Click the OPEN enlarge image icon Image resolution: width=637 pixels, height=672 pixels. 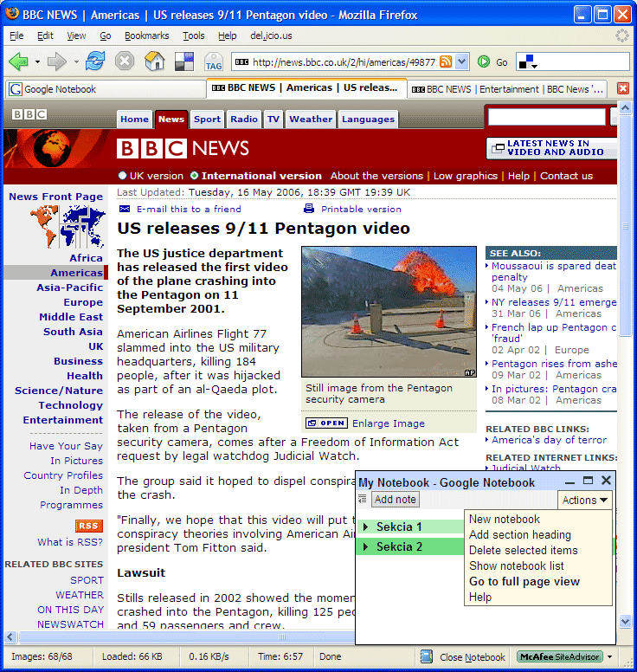tap(326, 423)
